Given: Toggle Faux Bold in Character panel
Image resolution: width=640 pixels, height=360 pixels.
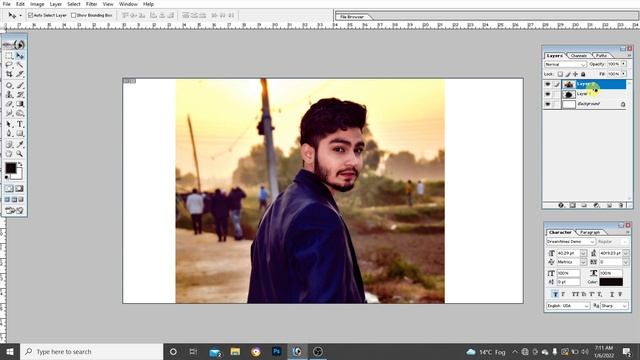Looking at the screenshot, I should click(x=555, y=294).
